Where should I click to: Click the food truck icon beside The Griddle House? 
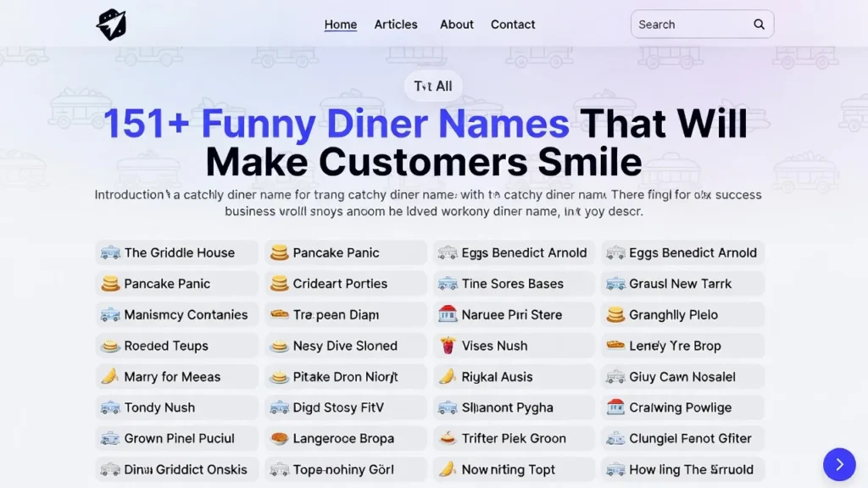click(x=111, y=252)
